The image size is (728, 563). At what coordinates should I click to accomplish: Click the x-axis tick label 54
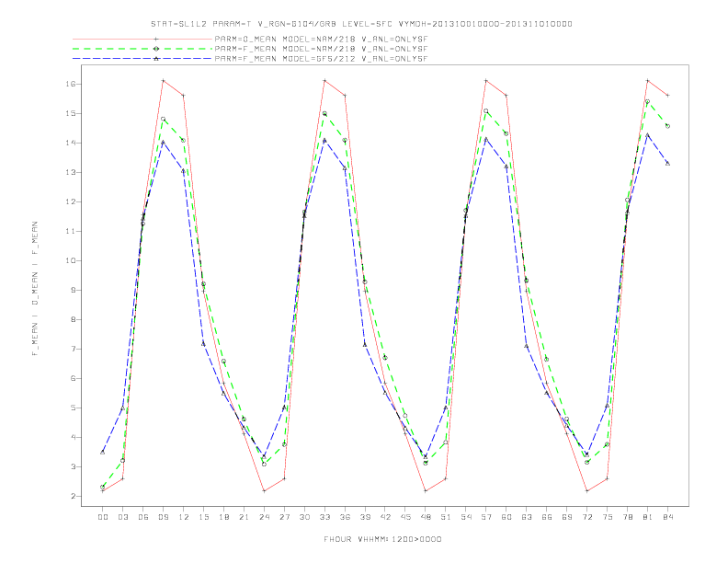466,517
